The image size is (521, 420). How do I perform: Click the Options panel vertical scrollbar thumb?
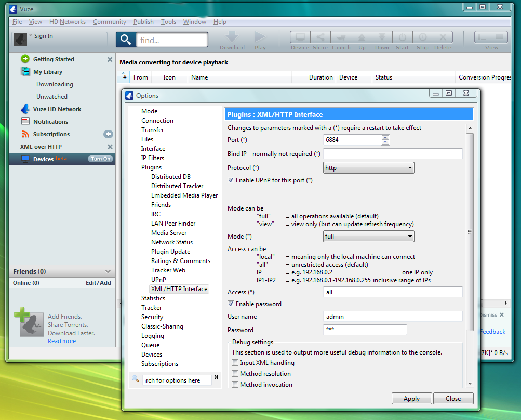[x=470, y=232]
